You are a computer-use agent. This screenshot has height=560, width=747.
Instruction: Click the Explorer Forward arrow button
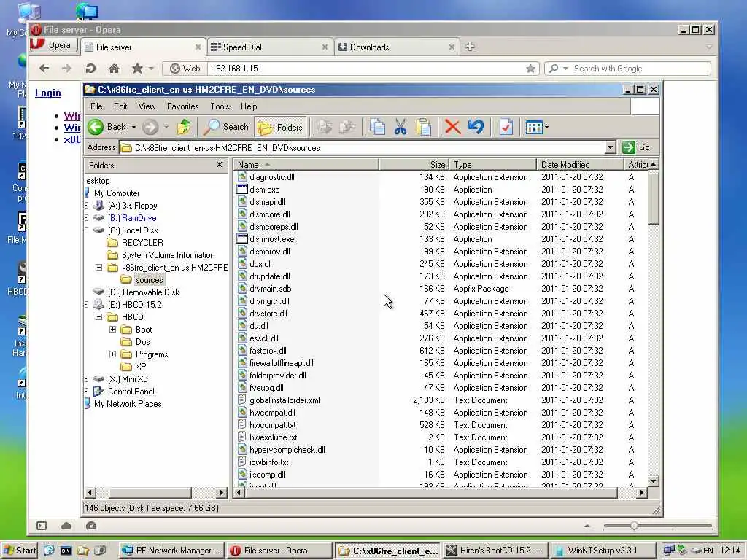150,127
